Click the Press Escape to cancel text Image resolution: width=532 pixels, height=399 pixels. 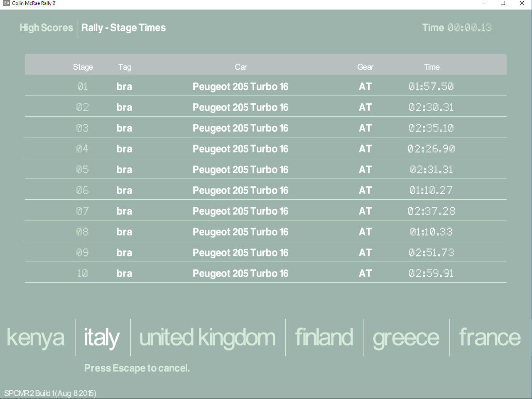[137, 368]
